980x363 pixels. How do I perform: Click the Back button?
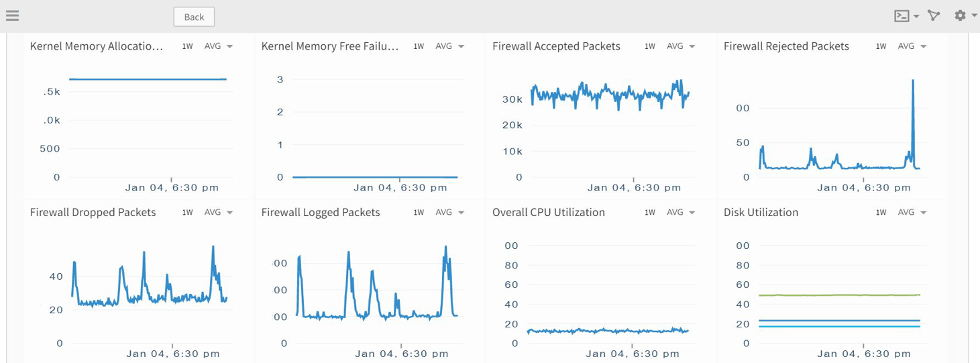(194, 17)
